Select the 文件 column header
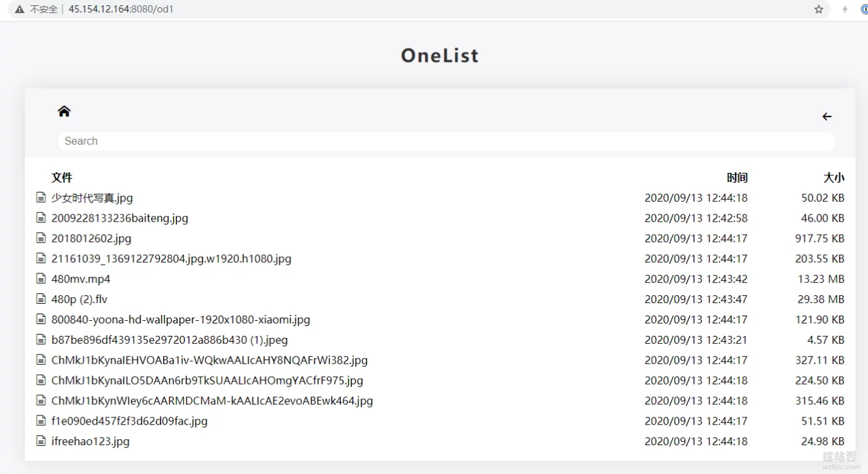 click(x=62, y=178)
